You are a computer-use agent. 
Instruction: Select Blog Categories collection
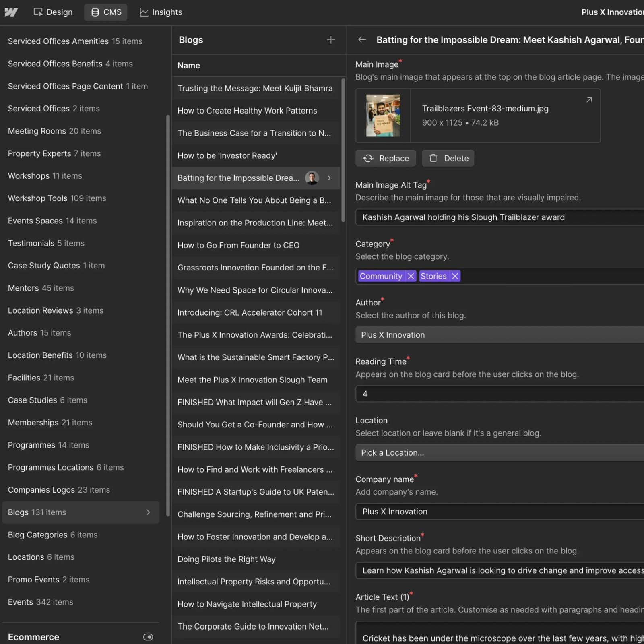[53, 535]
